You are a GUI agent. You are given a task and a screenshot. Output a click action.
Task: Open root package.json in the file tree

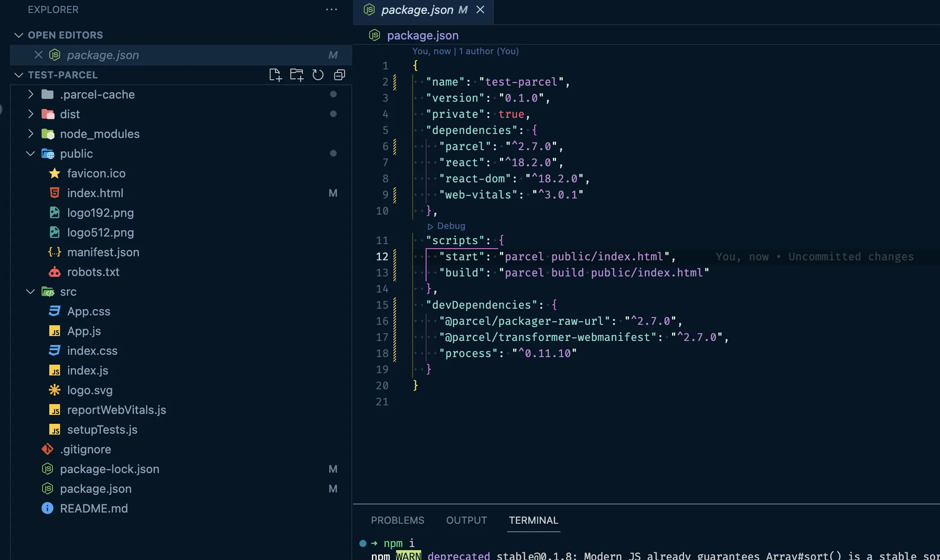96,489
